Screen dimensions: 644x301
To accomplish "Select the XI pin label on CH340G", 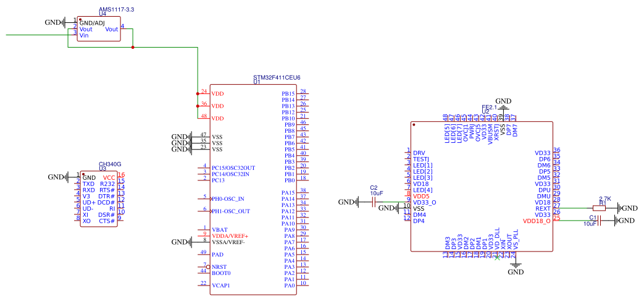I will [85, 215].
